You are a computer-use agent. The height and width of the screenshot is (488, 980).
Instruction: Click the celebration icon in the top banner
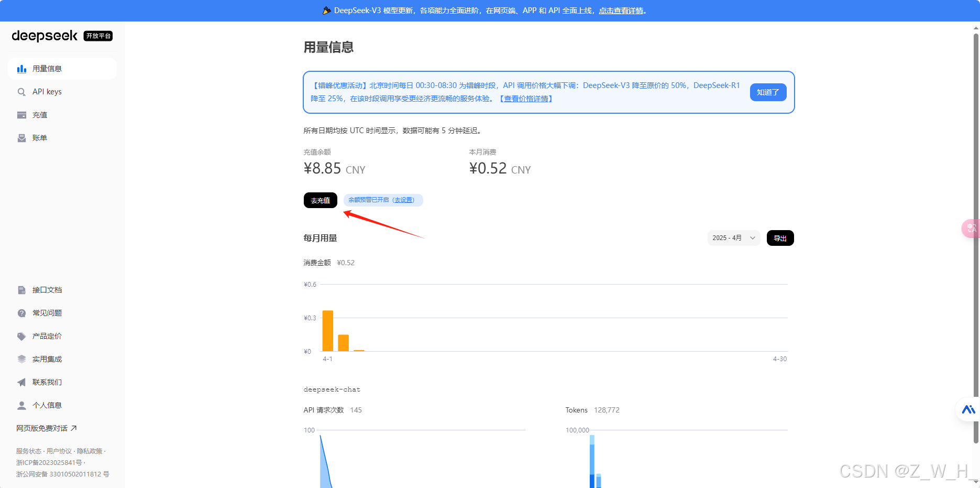click(326, 10)
